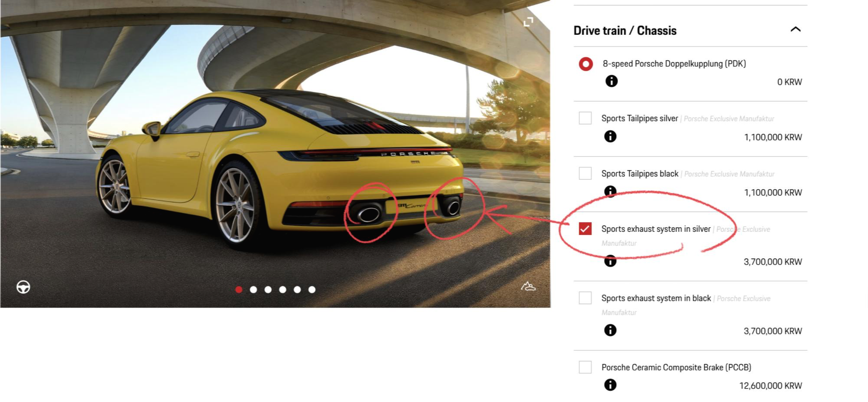This screenshot has height=402, width=868.
Task: Show info for Porsche Ceramic Composite Brake
Action: 610,385
